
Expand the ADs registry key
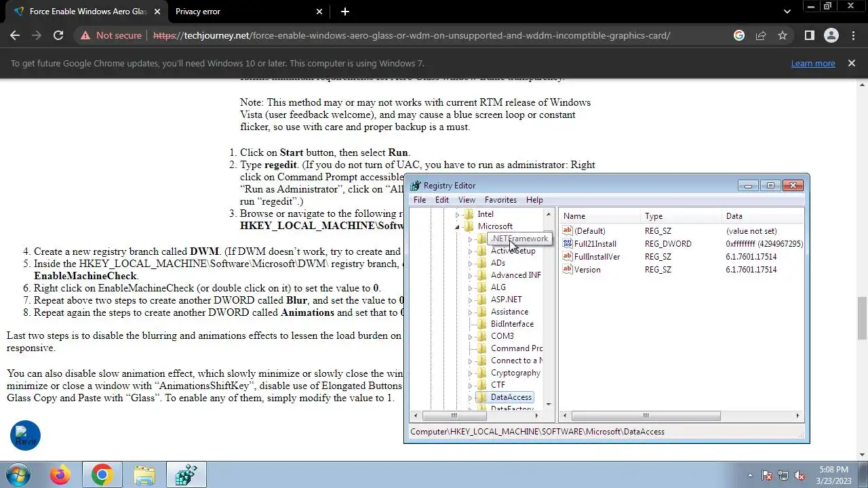click(470, 263)
